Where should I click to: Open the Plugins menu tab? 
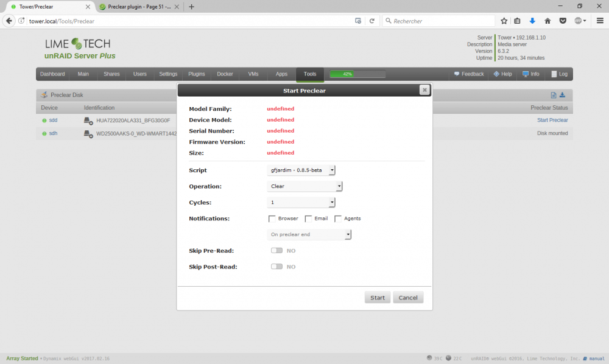click(197, 74)
